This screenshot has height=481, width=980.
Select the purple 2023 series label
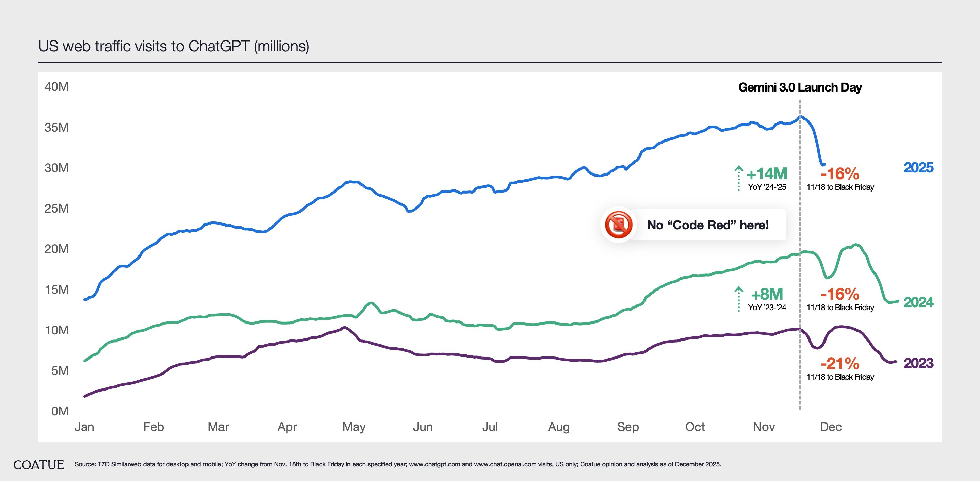(x=918, y=363)
